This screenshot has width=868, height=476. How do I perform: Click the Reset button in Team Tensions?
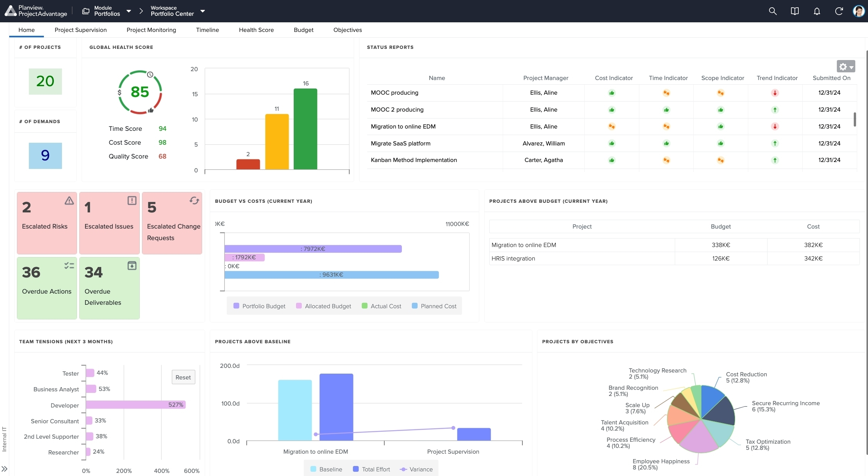(183, 377)
